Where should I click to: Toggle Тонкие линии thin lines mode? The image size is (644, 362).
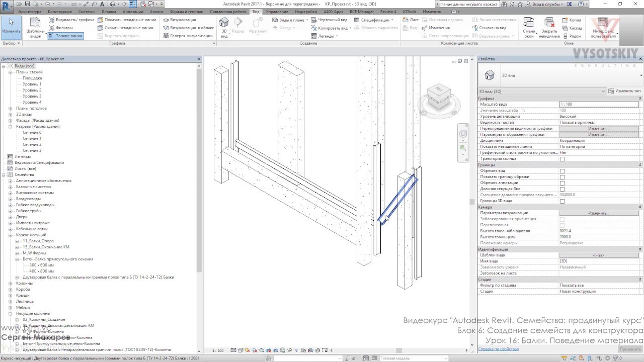click(65, 36)
